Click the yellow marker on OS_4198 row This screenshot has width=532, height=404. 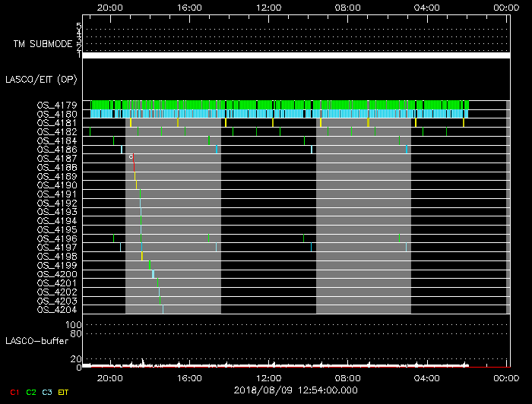tap(141, 257)
